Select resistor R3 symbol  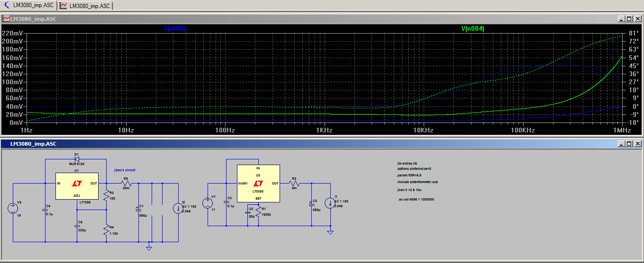coord(107,195)
